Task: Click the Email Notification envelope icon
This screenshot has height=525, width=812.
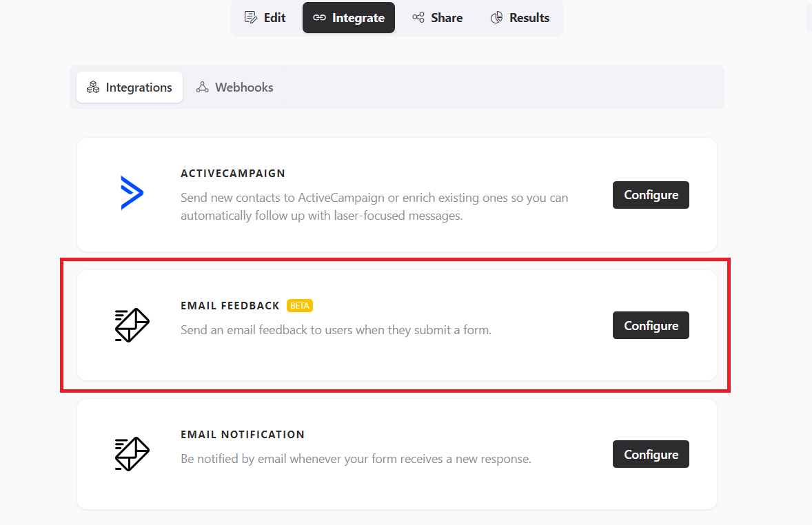Action: pyautogui.click(x=132, y=454)
